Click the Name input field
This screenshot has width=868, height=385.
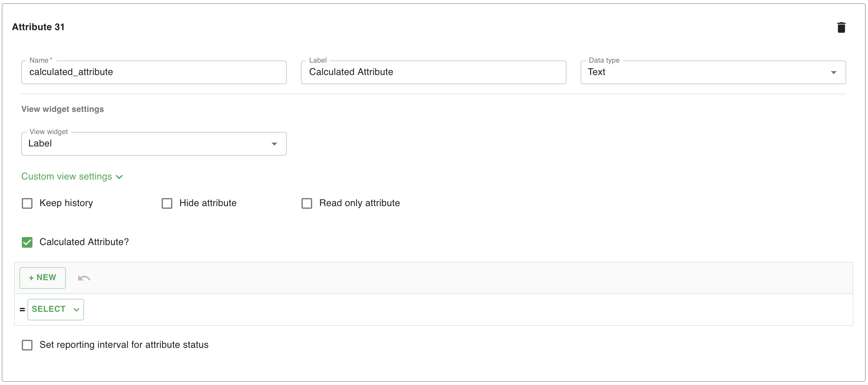154,72
